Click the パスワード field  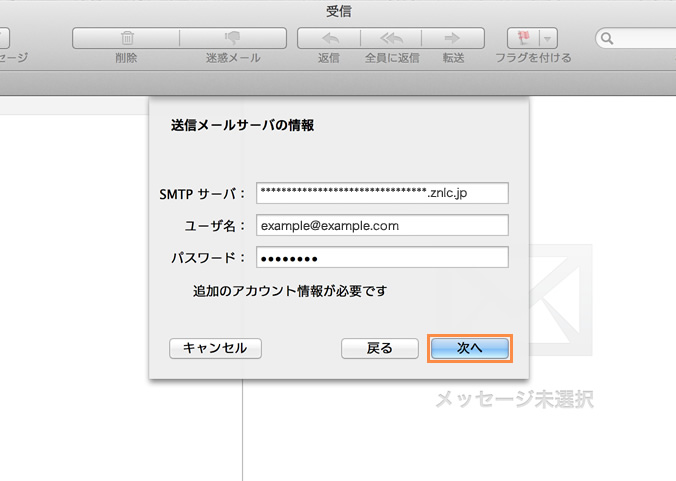click(382, 257)
